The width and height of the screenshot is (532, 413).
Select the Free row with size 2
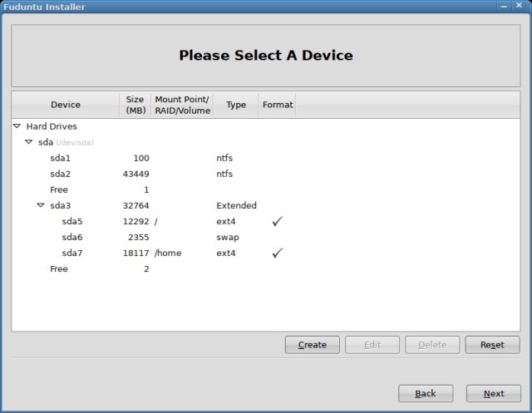[x=266, y=269]
